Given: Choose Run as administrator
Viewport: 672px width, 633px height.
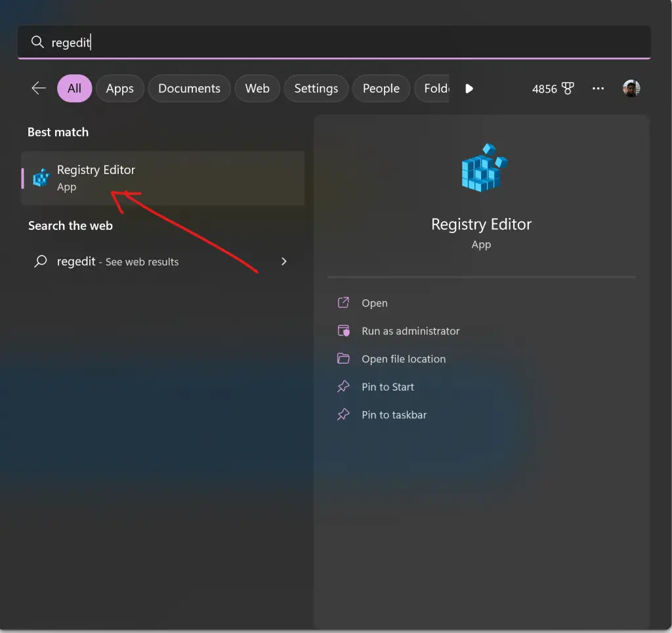Looking at the screenshot, I should (x=411, y=331).
